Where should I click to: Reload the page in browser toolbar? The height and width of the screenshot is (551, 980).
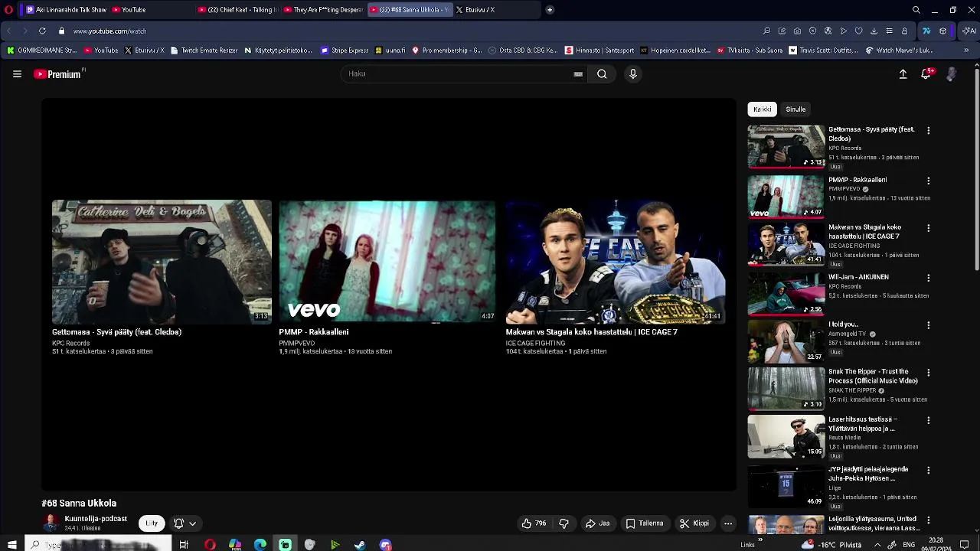pyautogui.click(x=41, y=31)
